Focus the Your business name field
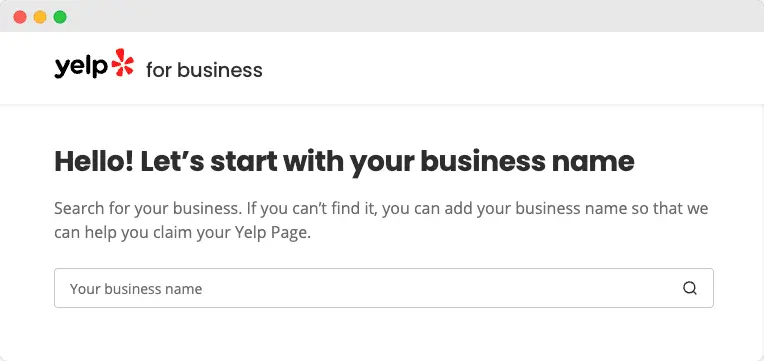Screen dimensions: 764x361 click(x=384, y=288)
